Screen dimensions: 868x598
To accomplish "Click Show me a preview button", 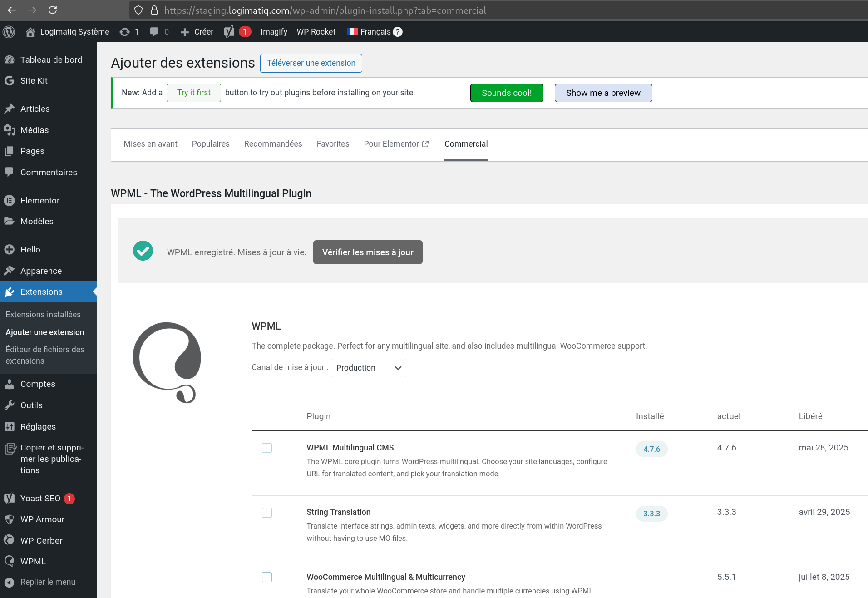I will click(603, 93).
